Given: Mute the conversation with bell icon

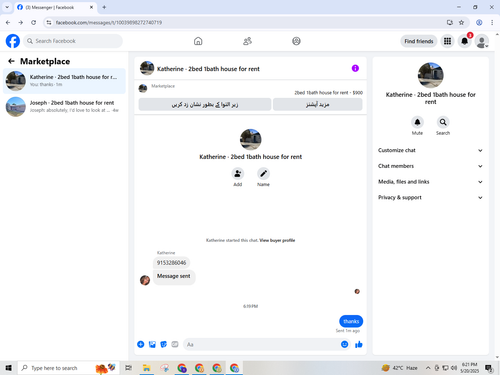Looking at the screenshot, I should click(x=417, y=122).
